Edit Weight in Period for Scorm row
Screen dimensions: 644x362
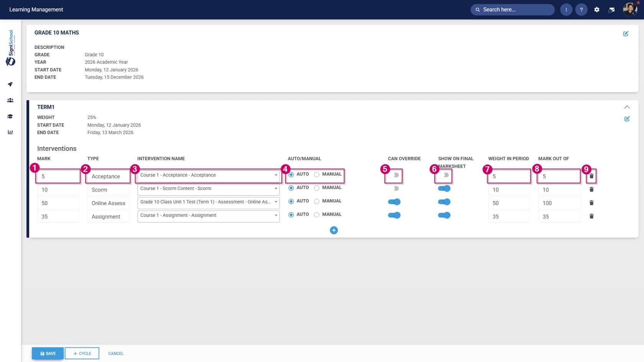coord(509,190)
